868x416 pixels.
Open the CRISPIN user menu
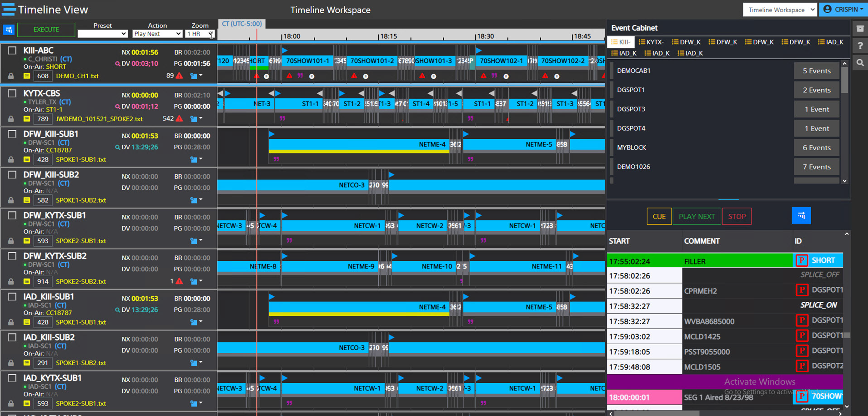click(843, 9)
